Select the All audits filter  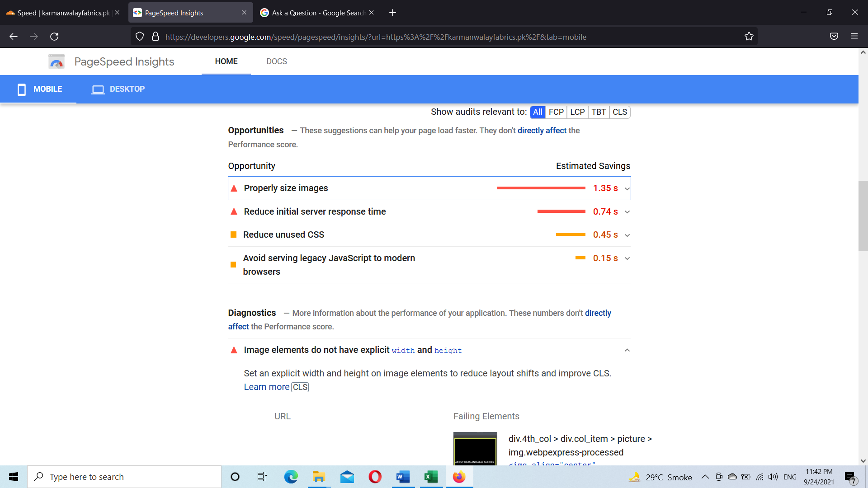(538, 112)
